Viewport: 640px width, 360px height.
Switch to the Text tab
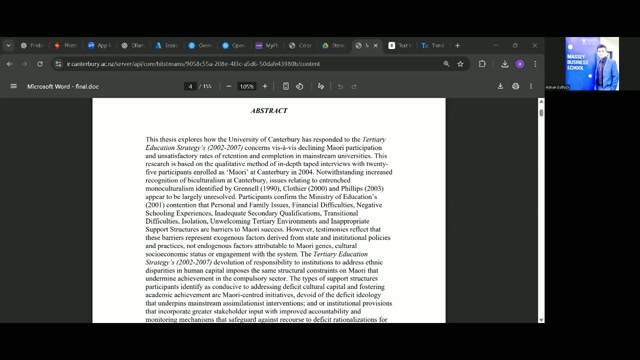point(400,45)
